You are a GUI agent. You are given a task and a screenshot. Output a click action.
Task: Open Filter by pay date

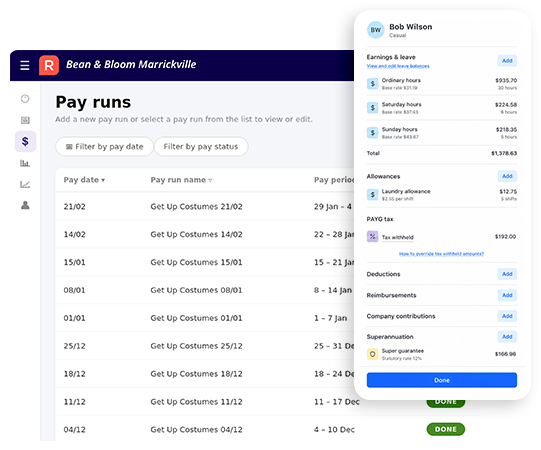click(x=104, y=147)
